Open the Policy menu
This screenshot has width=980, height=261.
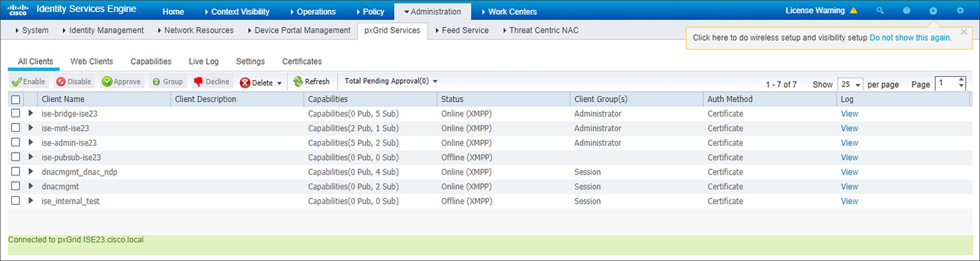tap(370, 12)
